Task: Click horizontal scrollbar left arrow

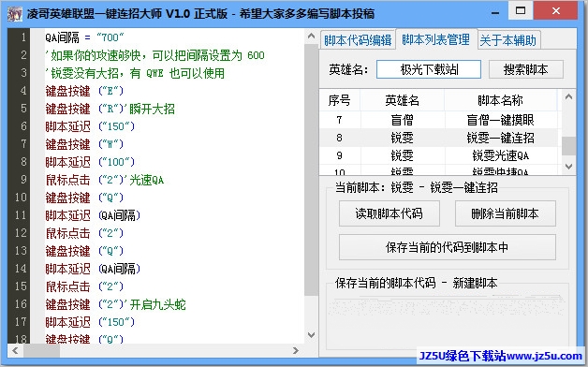Action: point(15,350)
